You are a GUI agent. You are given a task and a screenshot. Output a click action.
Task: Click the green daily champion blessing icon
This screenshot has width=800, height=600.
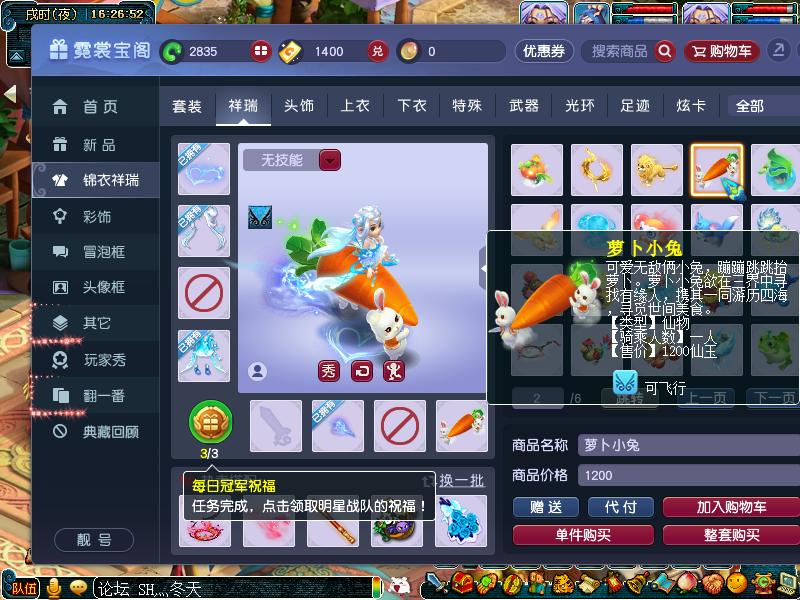210,422
